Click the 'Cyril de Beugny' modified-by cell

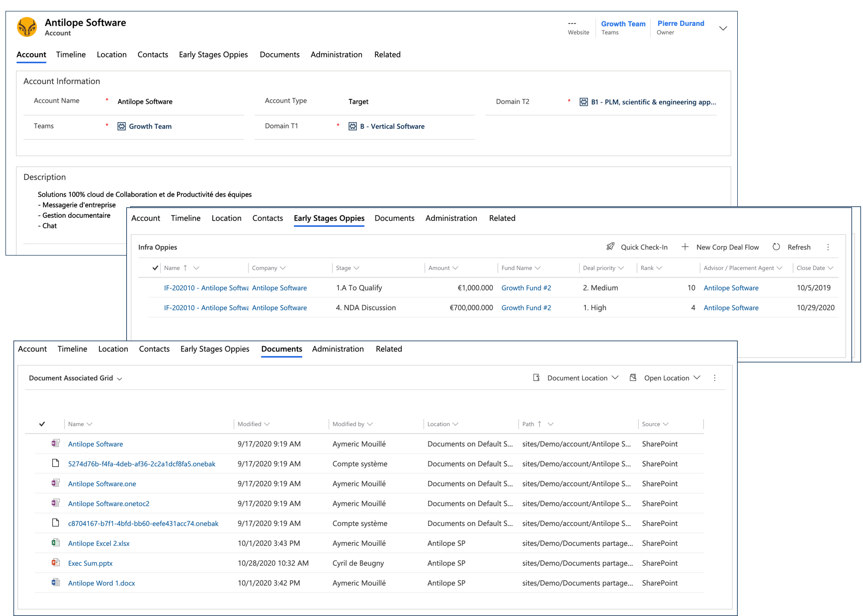pyautogui.click(x=358, y=563)
